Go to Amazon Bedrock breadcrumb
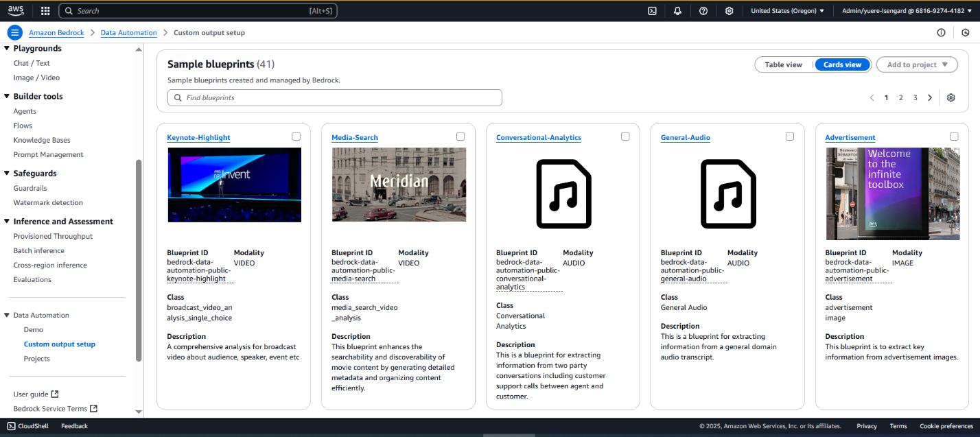The width and height of the screenshot is (980, 437). tap(56, 32)
